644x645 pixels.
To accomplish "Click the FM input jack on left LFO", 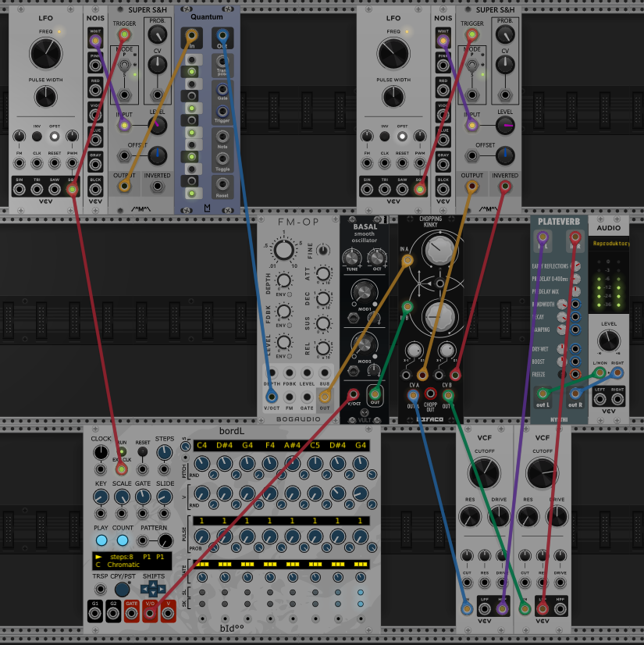I will (20, 163).
